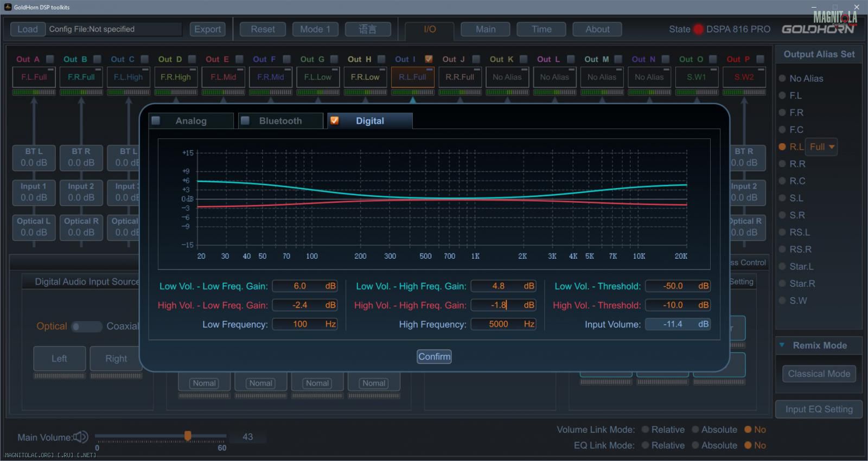Disable the Digital input checkbox
868x461 pixels.
(335, 120)
